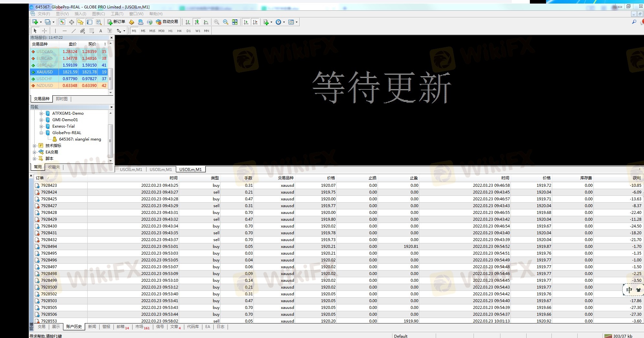Screen dimensions: 644x338
Task: Click the new chart icon
Action: [35, 22]
